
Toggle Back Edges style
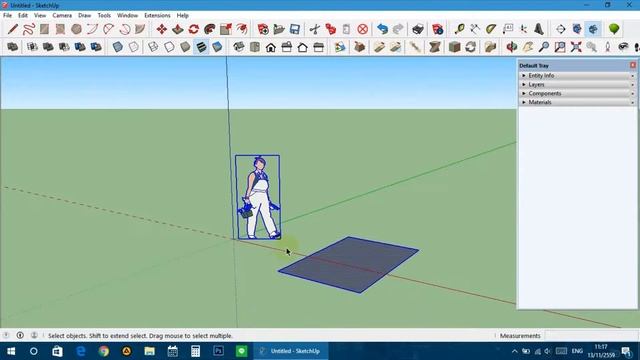(x=133, y=47)
